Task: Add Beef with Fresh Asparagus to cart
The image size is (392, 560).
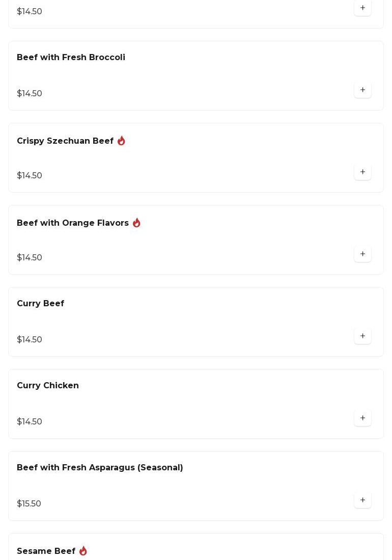Action: point(362,500)
